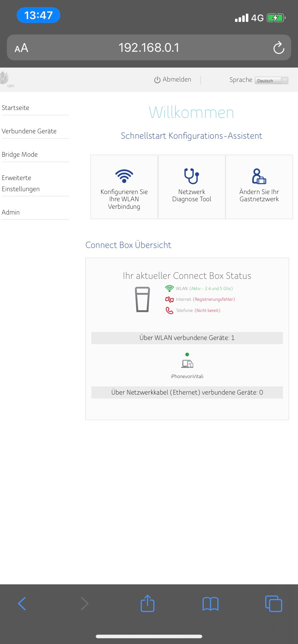Tap the 13:47 status bar time pill
Viewport: 298px width, 644px height.
[x=39, y=15]
